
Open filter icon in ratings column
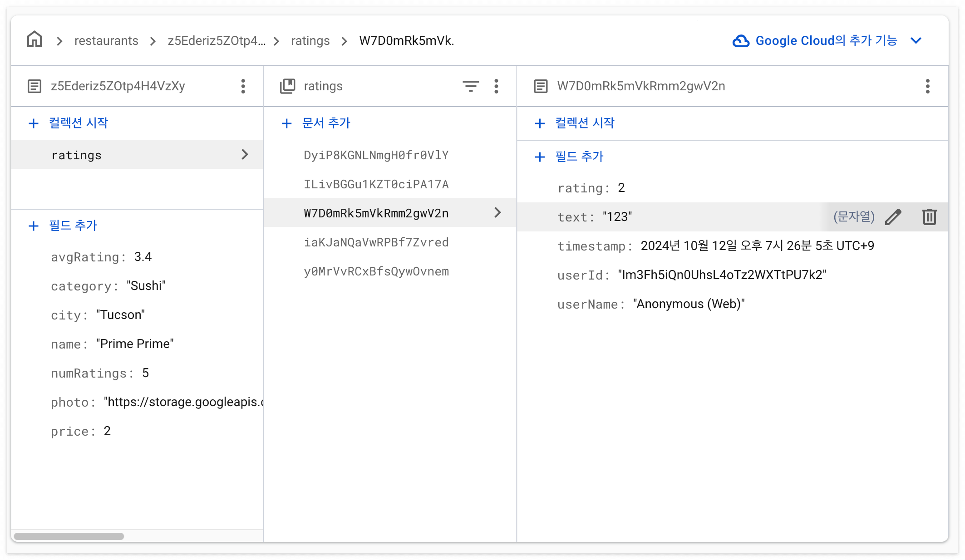click(470, 86)
